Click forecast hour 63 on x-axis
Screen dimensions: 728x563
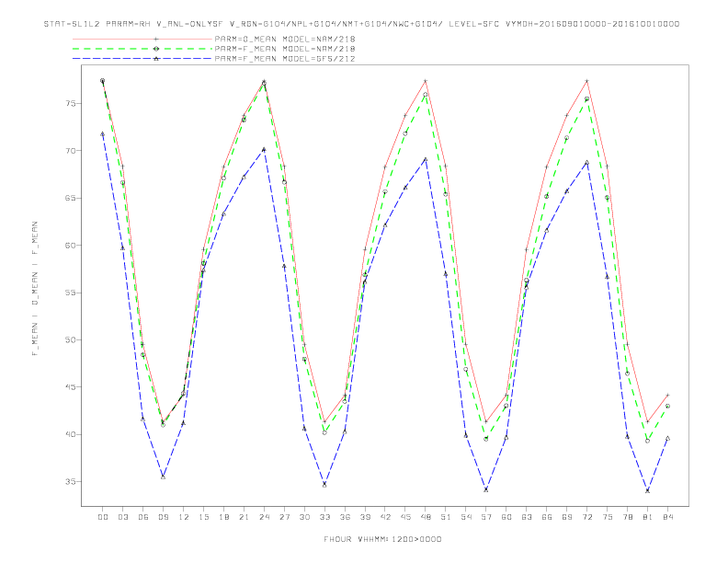coord(527,517)
